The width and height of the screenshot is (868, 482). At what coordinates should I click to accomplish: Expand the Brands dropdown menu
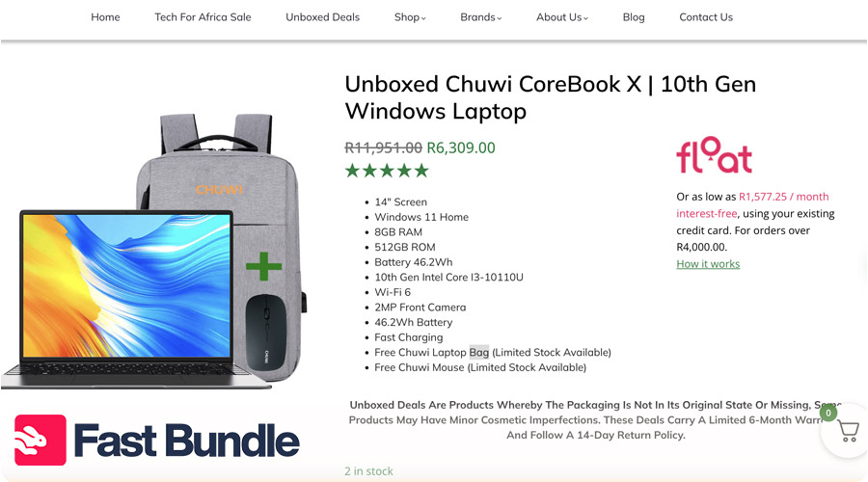480,17
